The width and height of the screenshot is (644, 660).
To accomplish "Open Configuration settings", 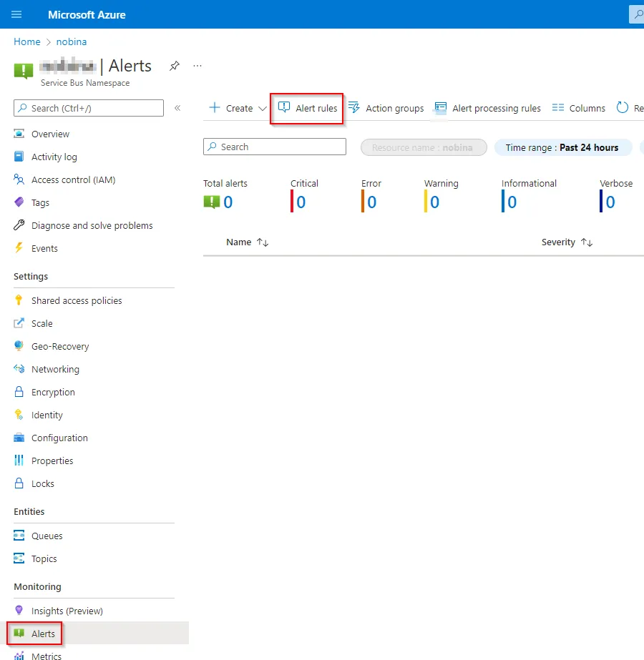I will [x=59, y=438].
